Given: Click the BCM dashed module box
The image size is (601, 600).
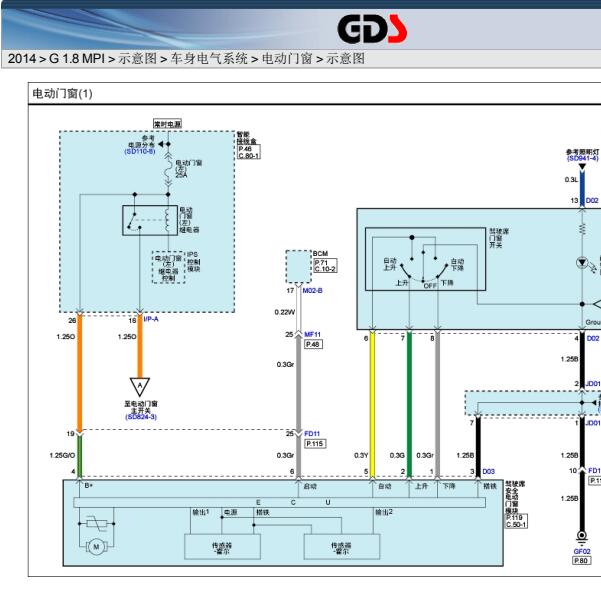Looking at the screenshot, I should click(x=298, y=267).
